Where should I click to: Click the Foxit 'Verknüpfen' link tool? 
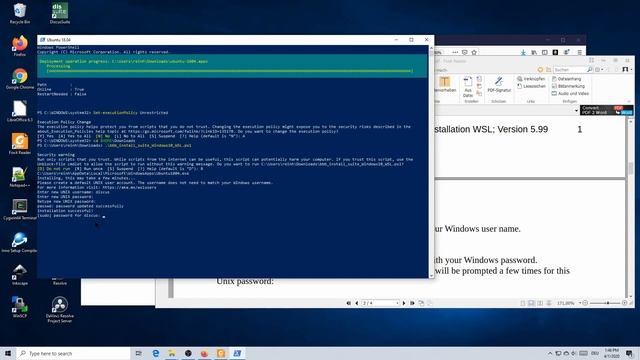[x=531, y=78]
